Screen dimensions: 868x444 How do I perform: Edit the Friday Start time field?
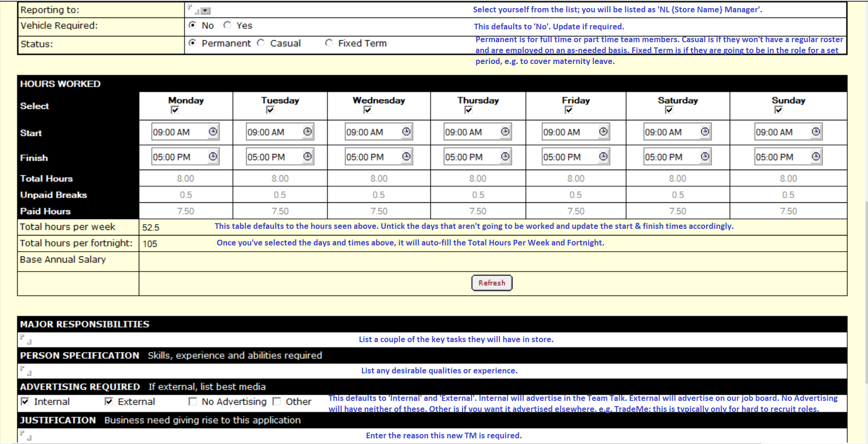pos(570,132)
